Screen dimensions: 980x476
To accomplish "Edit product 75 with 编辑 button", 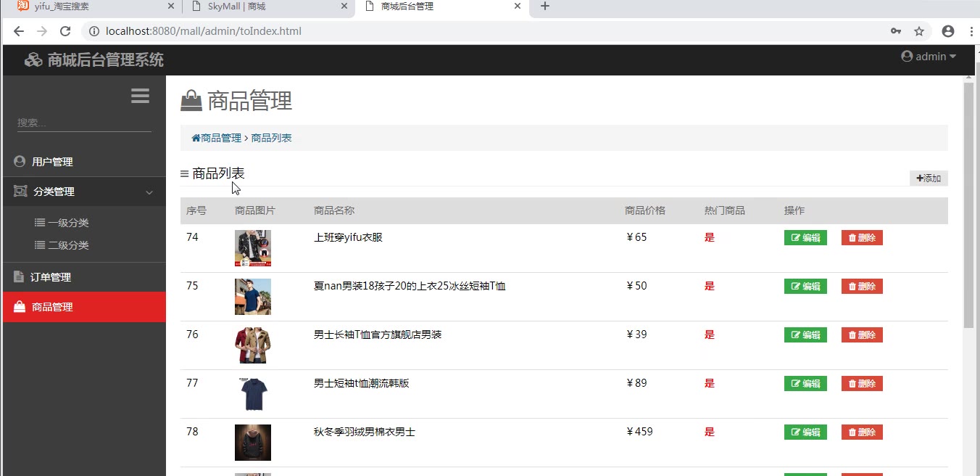I will [x=805, y=286].
